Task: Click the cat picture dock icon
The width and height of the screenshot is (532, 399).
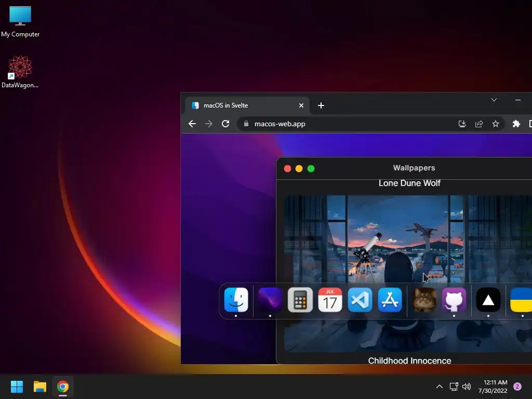Action: pos(424,300)
